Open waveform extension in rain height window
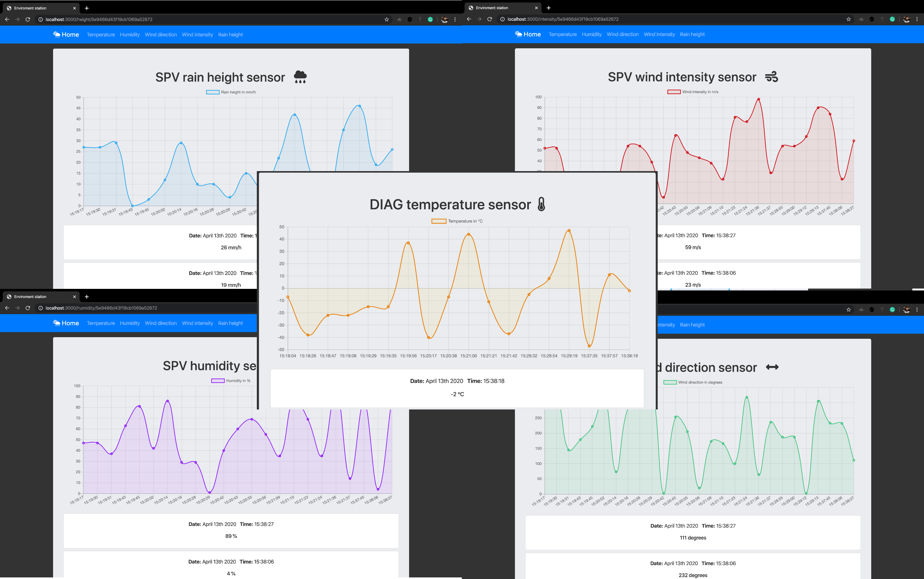 400,19
